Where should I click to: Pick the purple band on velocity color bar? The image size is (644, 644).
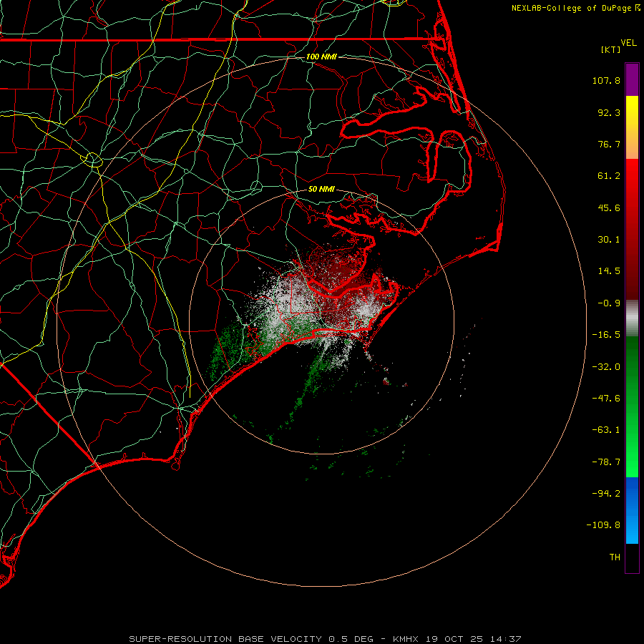coord(632,79)
